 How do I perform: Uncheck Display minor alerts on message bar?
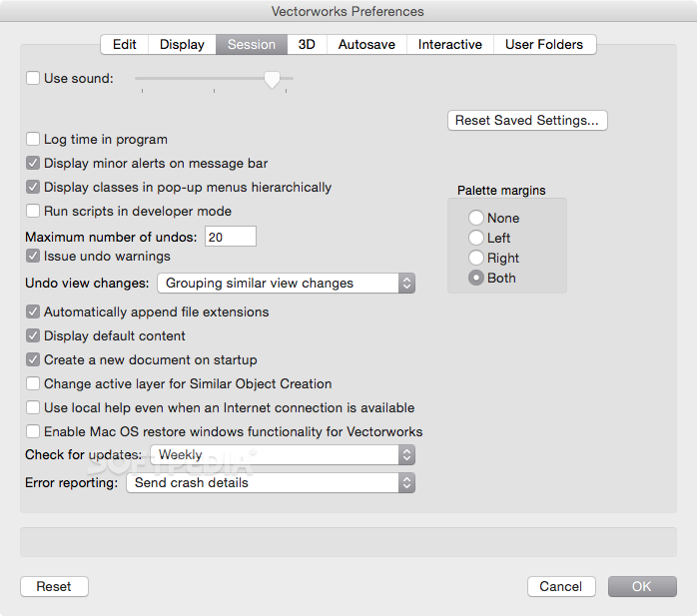coord(33,163)
